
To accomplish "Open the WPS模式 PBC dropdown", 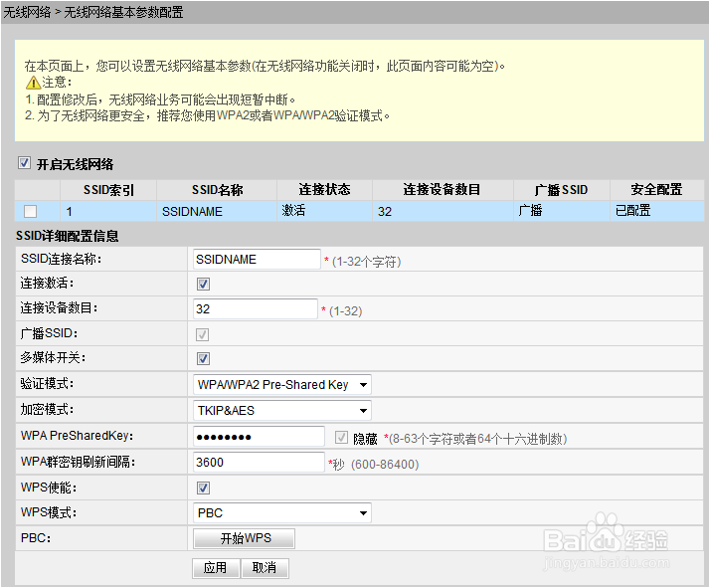I will [x=282, y=513].
